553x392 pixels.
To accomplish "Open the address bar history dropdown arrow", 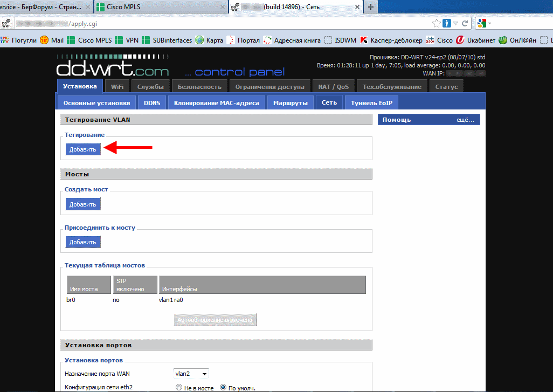I will pos(456,24).
